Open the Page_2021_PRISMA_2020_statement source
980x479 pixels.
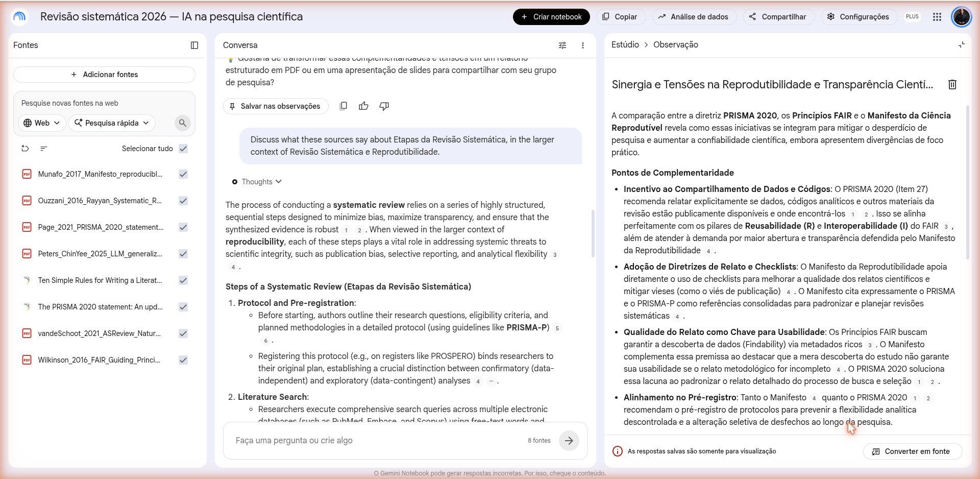point(101,227)
